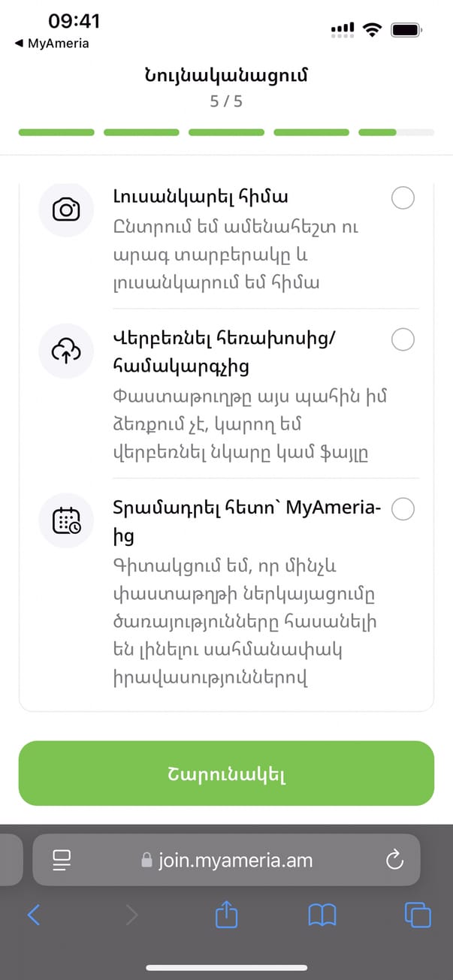This screenshot has width=453, height=980.
Task: Show all Safari tabs
Action: pyautogui.click(x=418, y=915)
